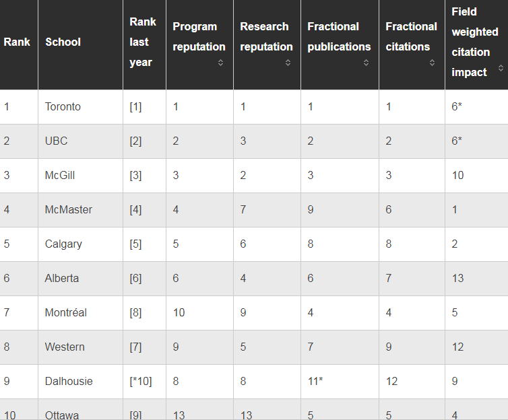This screenshot has height=420, width=508.
Task: Click the Ottawa school name
Action: click(62, 415)
